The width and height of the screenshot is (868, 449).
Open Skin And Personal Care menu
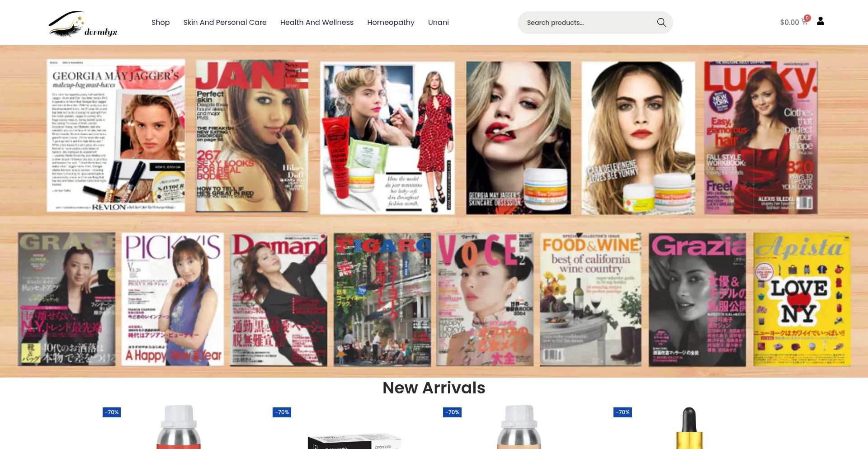pyautogui.click(x=225, y=23)
